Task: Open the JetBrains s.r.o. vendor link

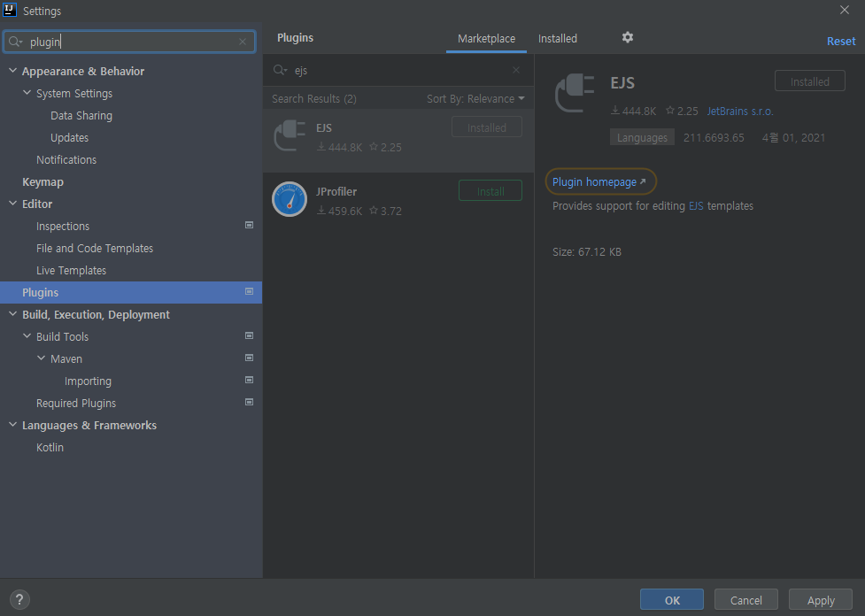Action: [x=740, y=111]
